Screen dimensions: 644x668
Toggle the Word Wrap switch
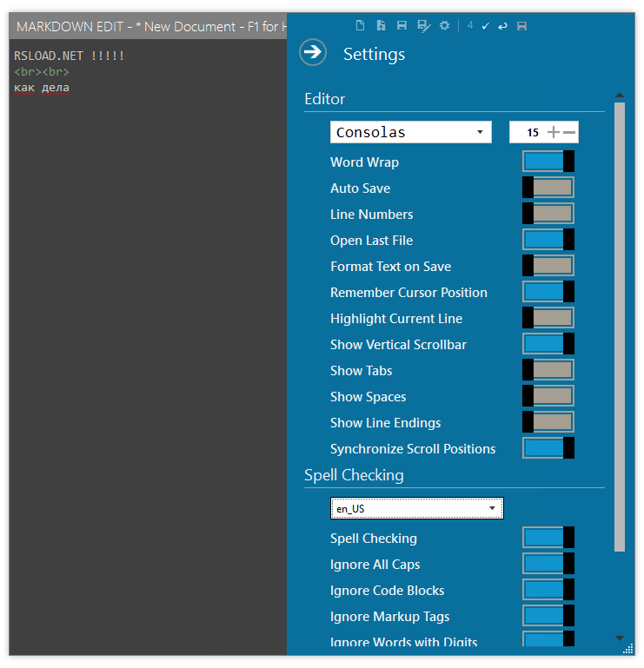(548, 162)
